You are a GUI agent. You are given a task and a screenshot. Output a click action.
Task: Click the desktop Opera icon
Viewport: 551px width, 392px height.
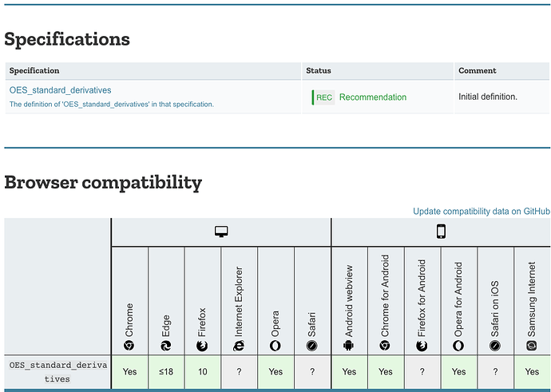[x=276, y=346]
